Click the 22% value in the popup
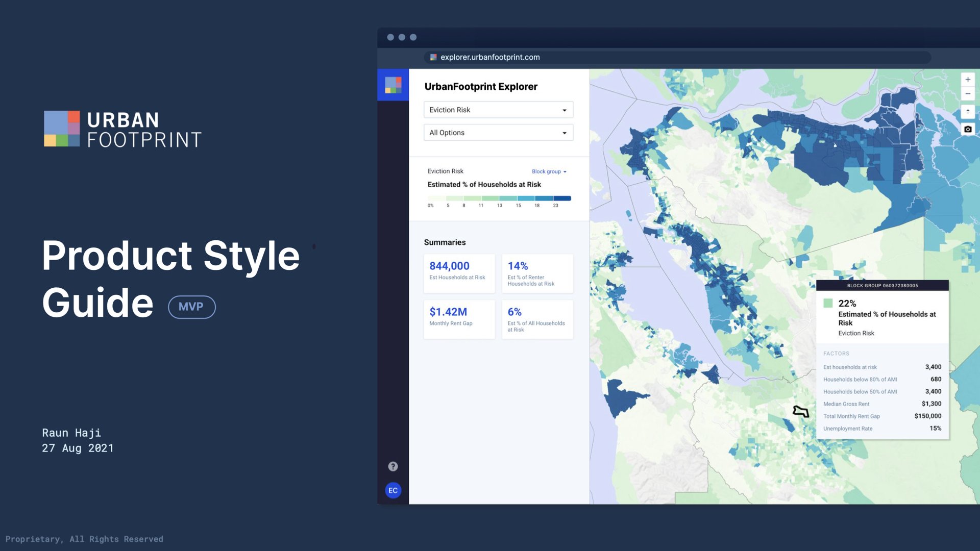980x551 pixels. pyautogui.click(x=847, y=303)
